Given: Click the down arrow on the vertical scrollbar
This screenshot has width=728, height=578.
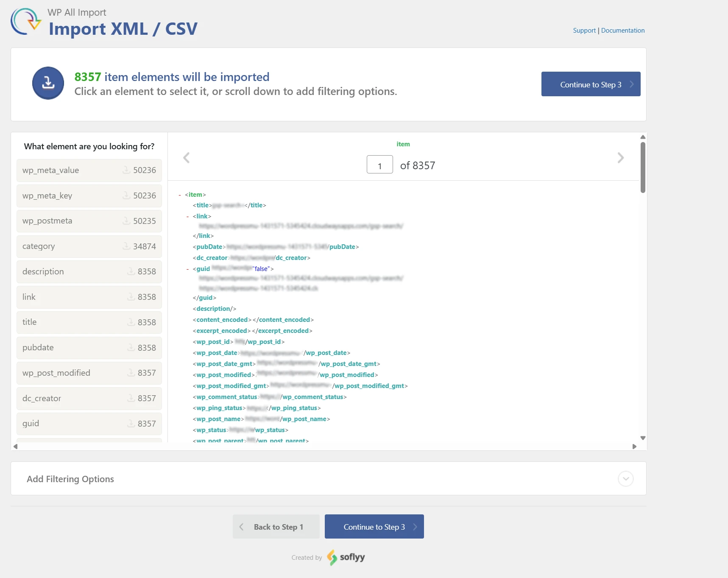Looking at the screenshot, I should pyautogui.click(x=643, y=438).
